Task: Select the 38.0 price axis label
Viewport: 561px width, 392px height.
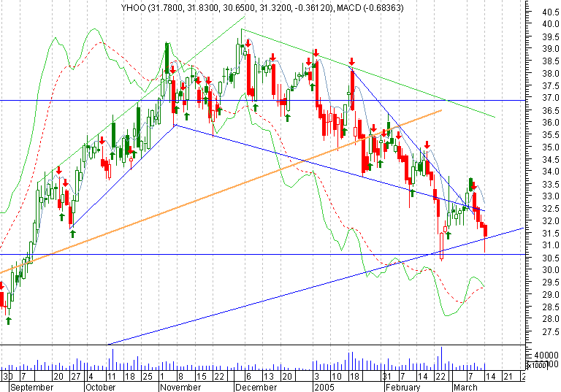Action: click(550, 73)
